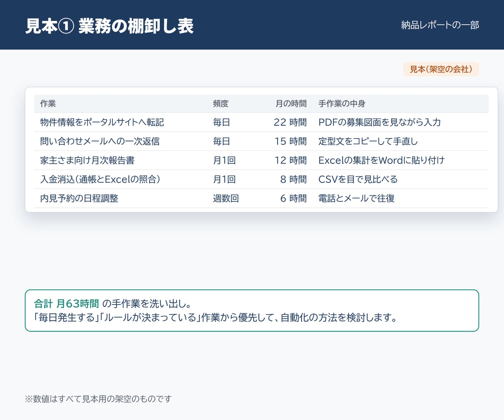Select the 問い合わせメールへの一次返信 cell

point(100,141)
